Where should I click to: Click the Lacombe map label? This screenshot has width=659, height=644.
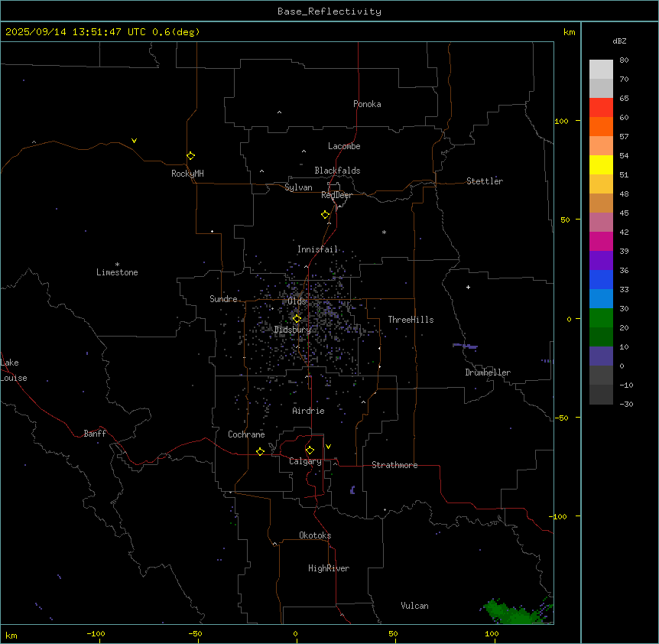pos(344,146)
